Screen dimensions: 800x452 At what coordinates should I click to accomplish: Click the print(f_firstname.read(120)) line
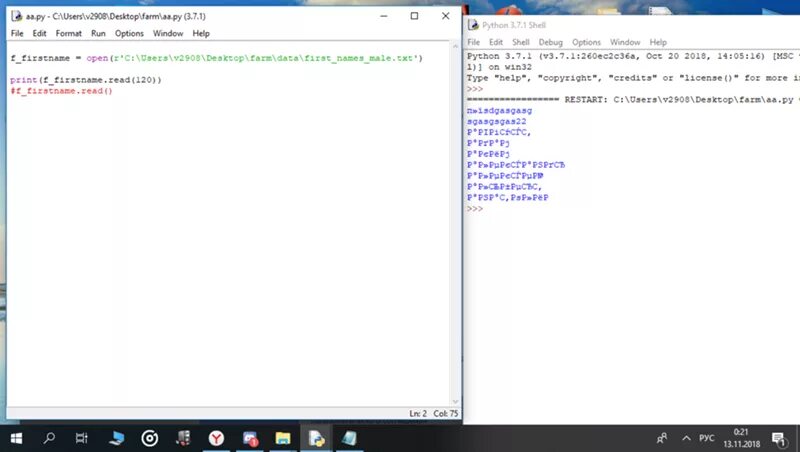coord(86,80)
